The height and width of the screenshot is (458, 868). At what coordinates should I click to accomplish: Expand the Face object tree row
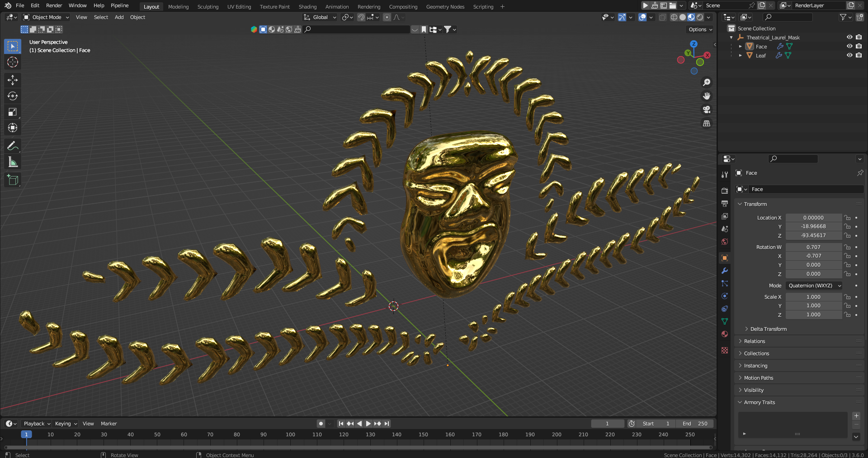(740, 46)
